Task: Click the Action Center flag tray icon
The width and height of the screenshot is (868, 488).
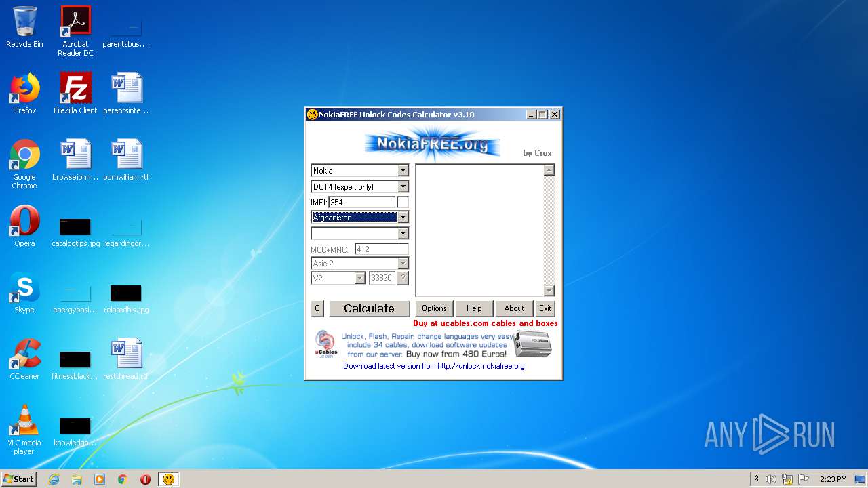Action: tap(804, 479)
